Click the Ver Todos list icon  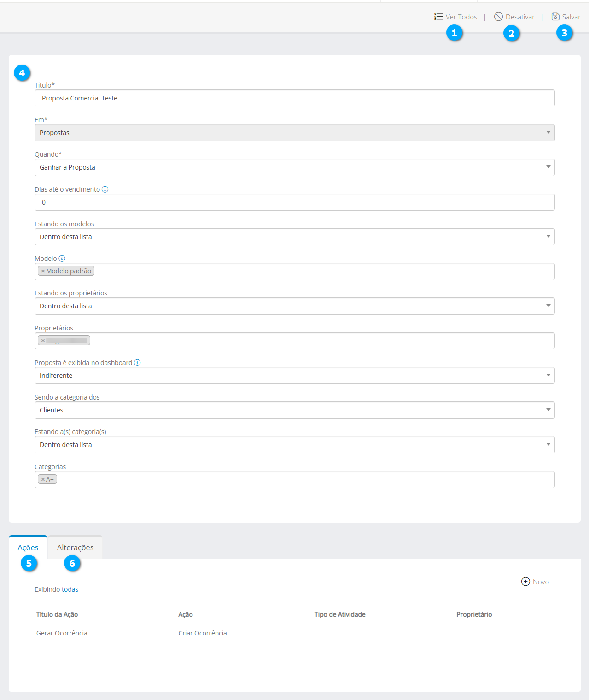point(438,17)
